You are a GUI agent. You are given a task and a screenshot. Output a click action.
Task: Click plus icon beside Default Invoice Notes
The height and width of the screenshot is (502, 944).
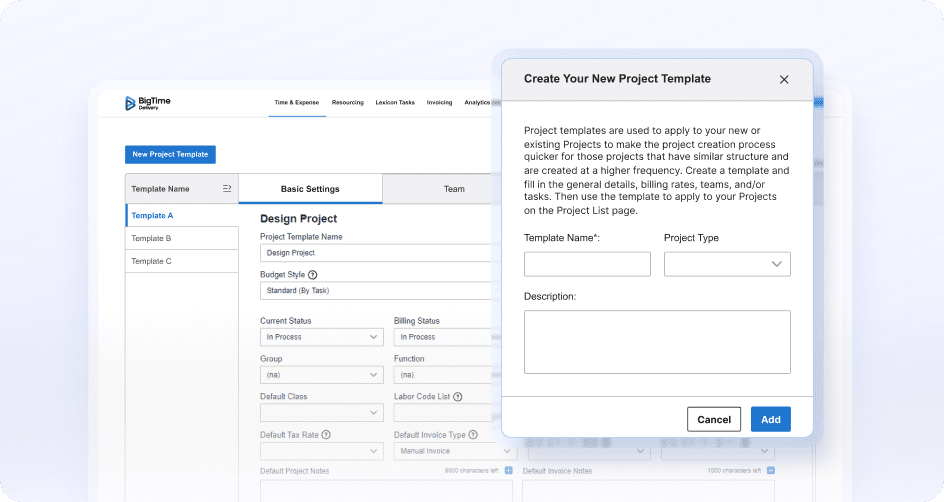coord(771,471)
